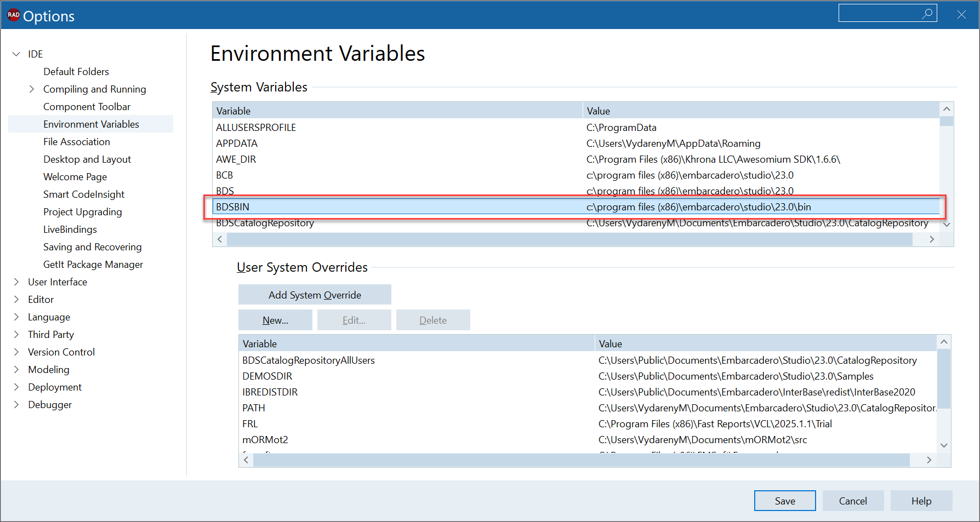Expand the Version Control section

tap(16, 352)
